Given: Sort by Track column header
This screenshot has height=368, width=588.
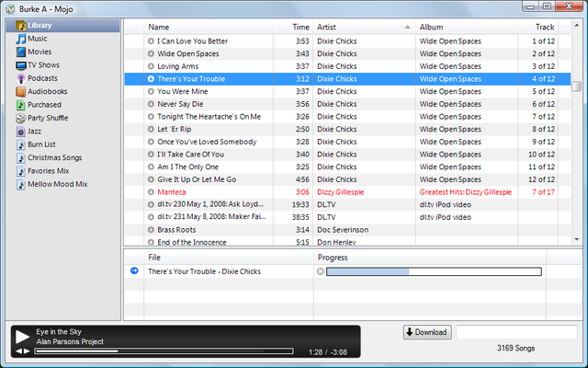Looking at the screenshot, I should click(x=538, y=27).
